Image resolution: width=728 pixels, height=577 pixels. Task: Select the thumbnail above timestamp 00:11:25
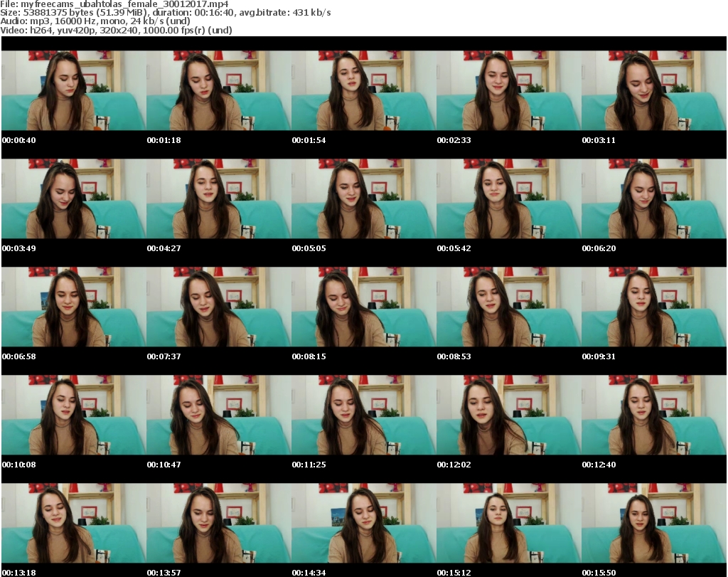(363, 415)
